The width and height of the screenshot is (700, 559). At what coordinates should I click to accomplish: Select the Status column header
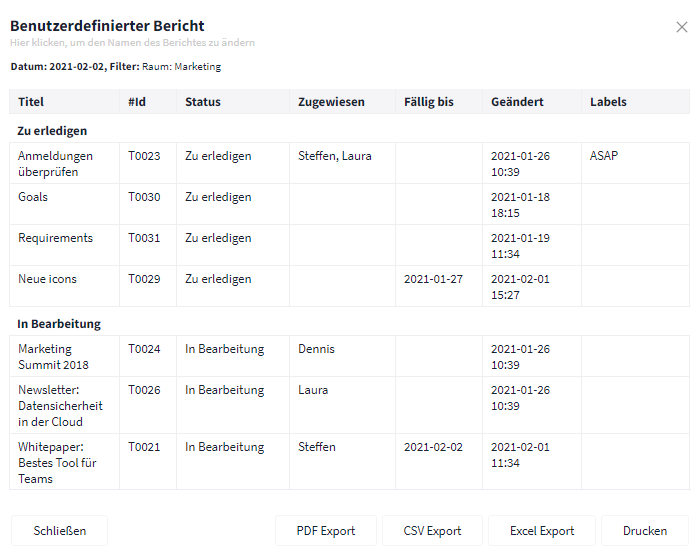203,102
